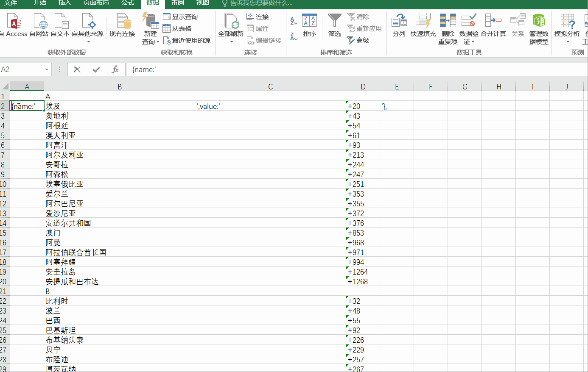Open the Sort (排序) dialog
Viewport: 588px width, 372px height.
(310, 25)
